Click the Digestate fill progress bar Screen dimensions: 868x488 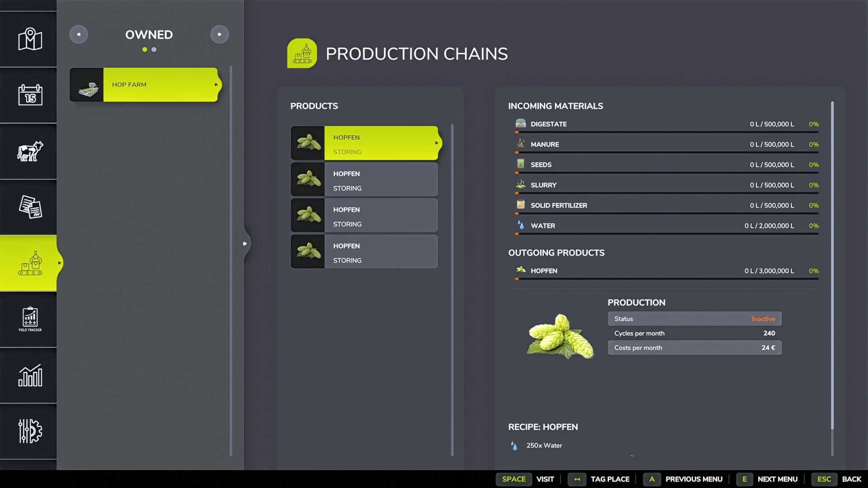point(667,132)
